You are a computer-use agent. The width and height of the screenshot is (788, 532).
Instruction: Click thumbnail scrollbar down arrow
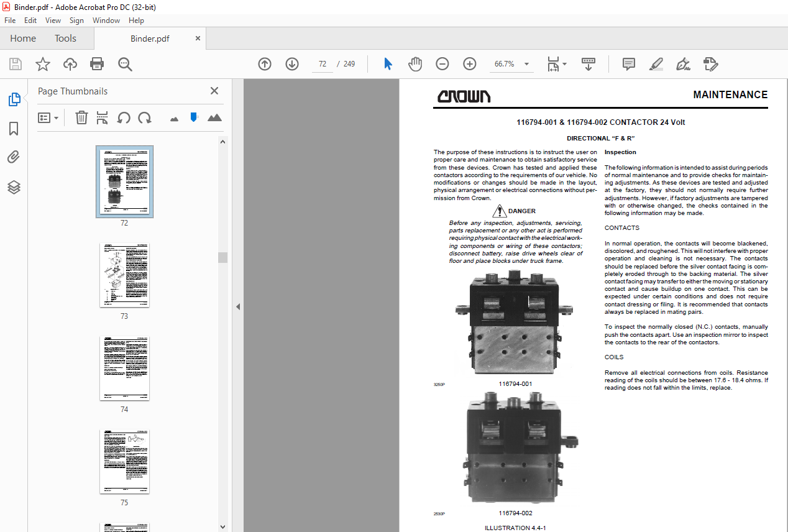223,527
